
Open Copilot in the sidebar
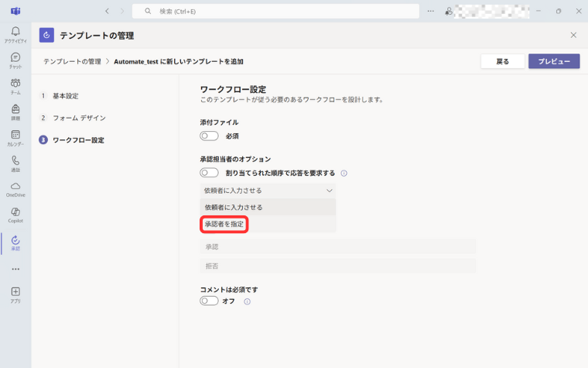pyautogui.click(x=15, y=215)
